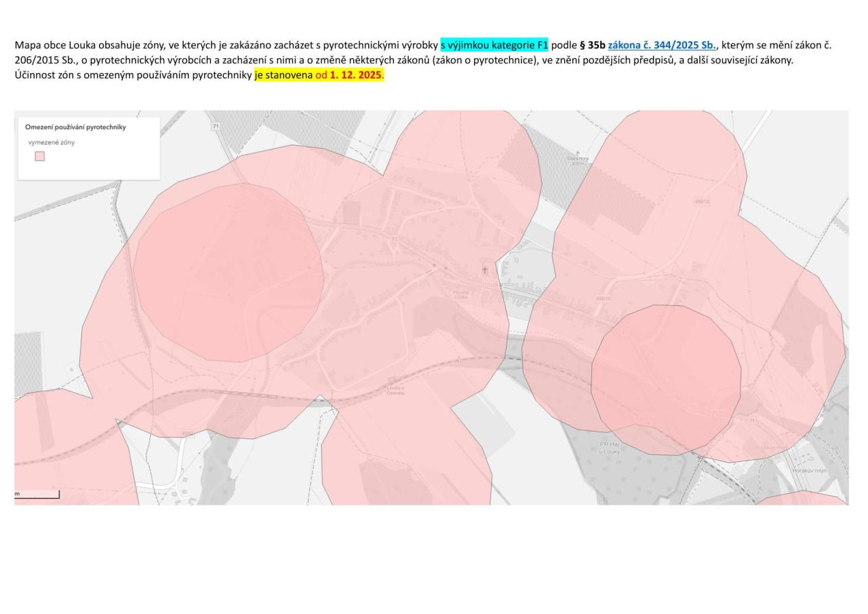
Task: Click the Louka u Ostrohu station label
Action: [395, 390]
